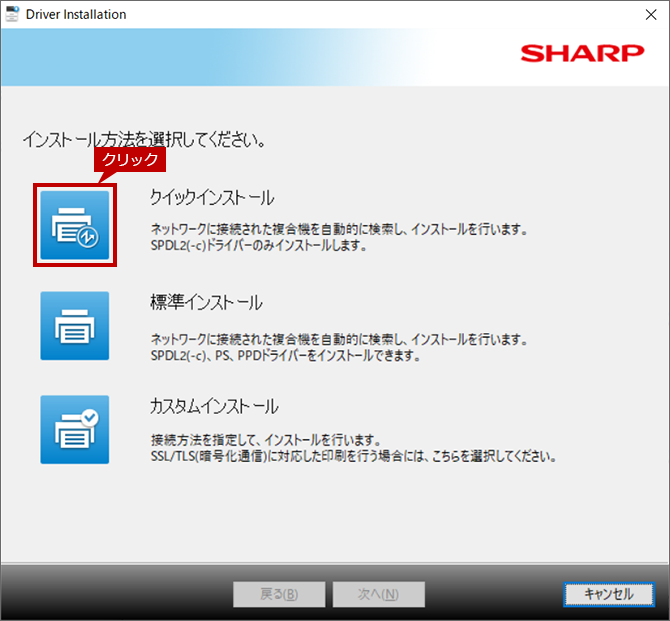Click the Standard Install (標準インストール) printer icon
670x621 pixels.
tap(75, 326)
